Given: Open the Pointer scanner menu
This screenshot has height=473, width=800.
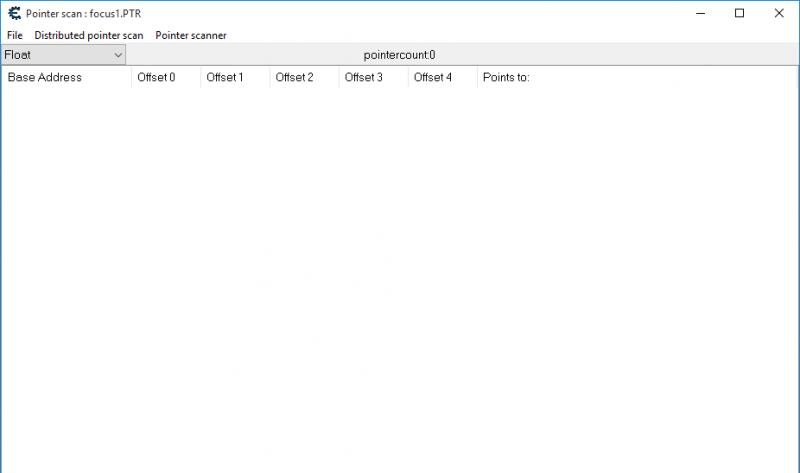Looking at the screenshot, I should pos(191,35).
